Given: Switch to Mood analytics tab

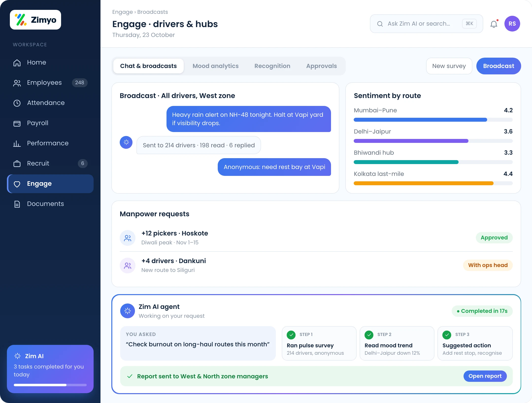Looking at the screenshot, I should pos(216,66).
